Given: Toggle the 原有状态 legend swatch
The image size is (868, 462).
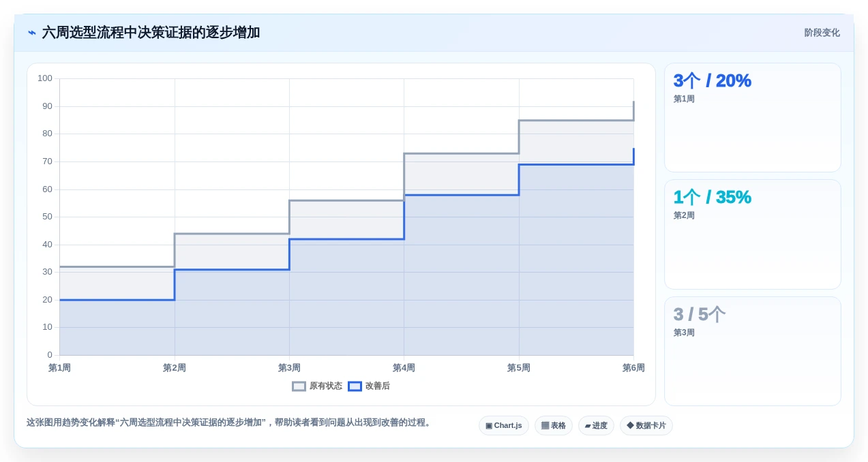Looking at the screenshot, I should 299,386.
